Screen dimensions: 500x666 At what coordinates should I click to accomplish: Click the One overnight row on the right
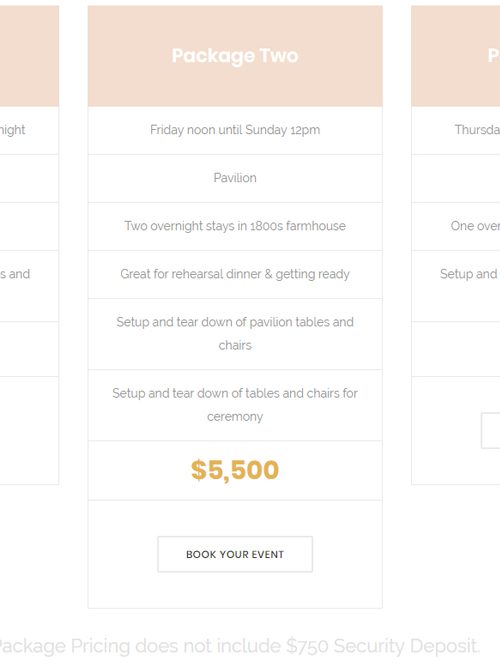click(x=456, y=226)
